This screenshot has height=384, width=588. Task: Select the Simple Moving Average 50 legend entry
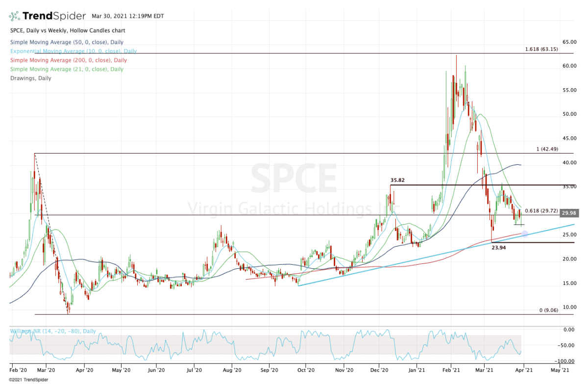click(66, 42)
